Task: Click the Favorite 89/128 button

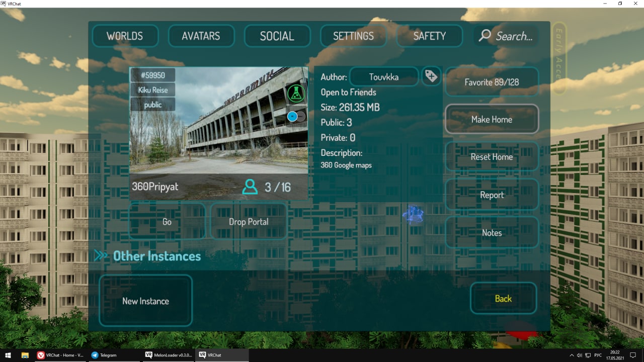Action: (492, 82)
